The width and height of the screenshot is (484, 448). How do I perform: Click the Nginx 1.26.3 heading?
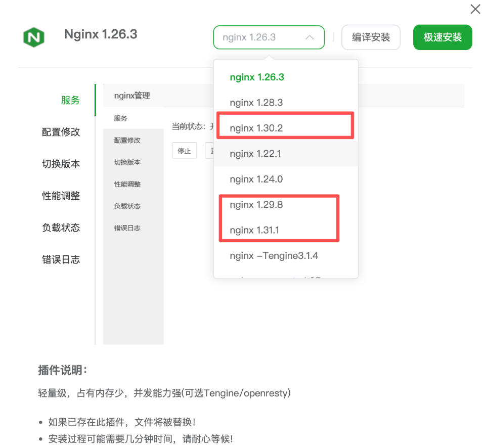pos(101,34)
